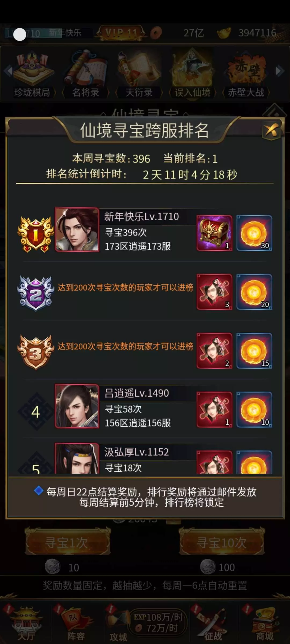Show previous activities with the left arrow
Viewport: 290px width, 644px height.
pyautogui.click(x=9, y=71)
